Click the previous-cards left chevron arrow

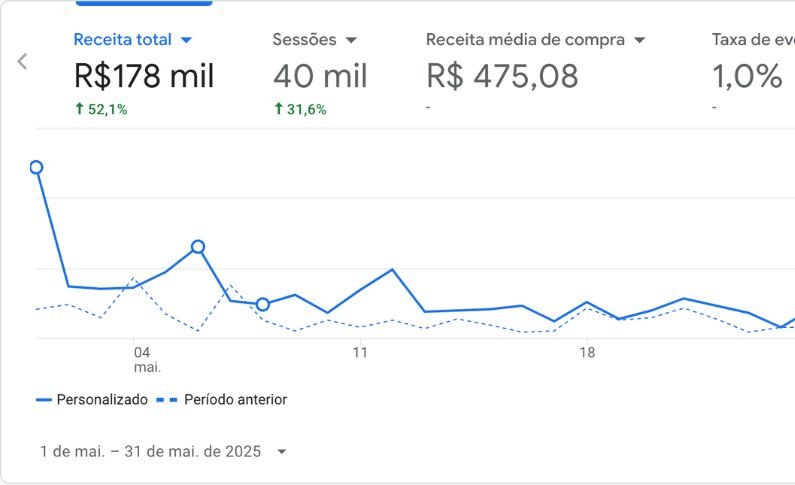tap(22, 61)
